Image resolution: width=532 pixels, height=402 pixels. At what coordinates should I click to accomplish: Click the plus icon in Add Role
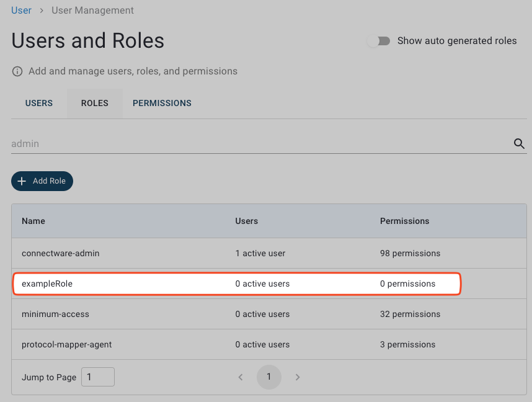(x=22, y=181)
